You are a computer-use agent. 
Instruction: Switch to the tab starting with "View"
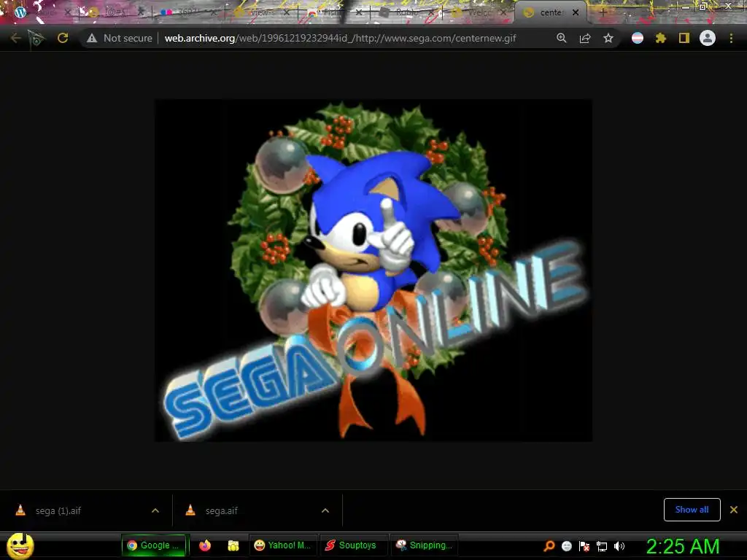tap(262, 12)
